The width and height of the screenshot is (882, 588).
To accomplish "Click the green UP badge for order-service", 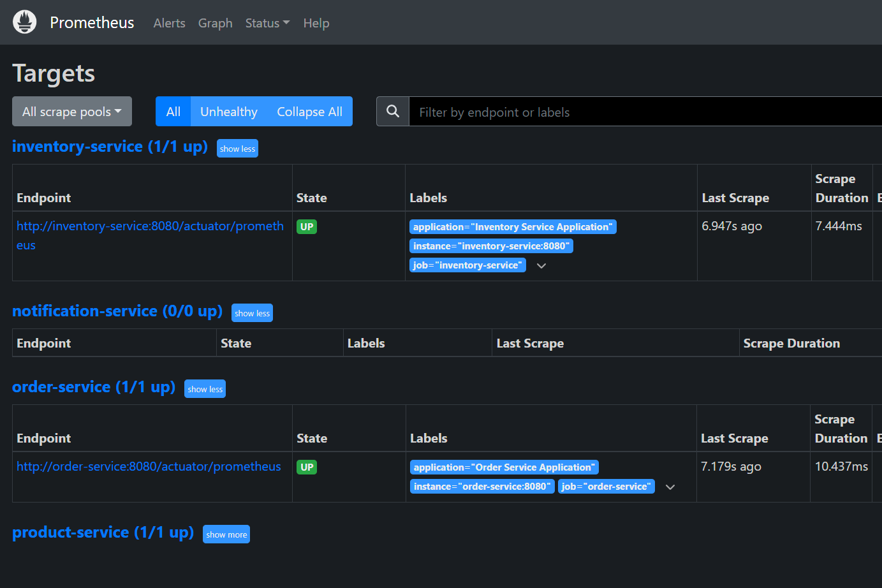I will click(x=307, y=467).
